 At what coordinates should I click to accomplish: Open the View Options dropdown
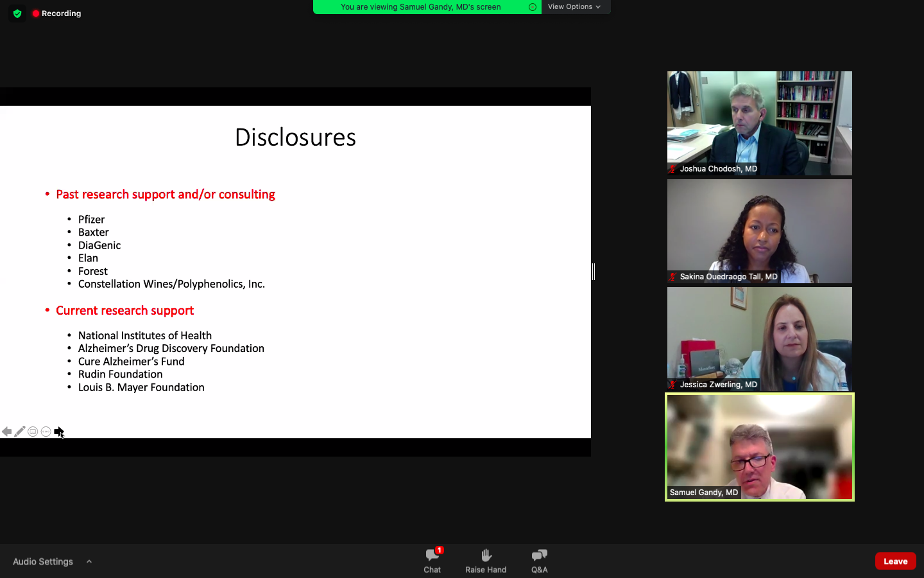(x=574, y=6)
